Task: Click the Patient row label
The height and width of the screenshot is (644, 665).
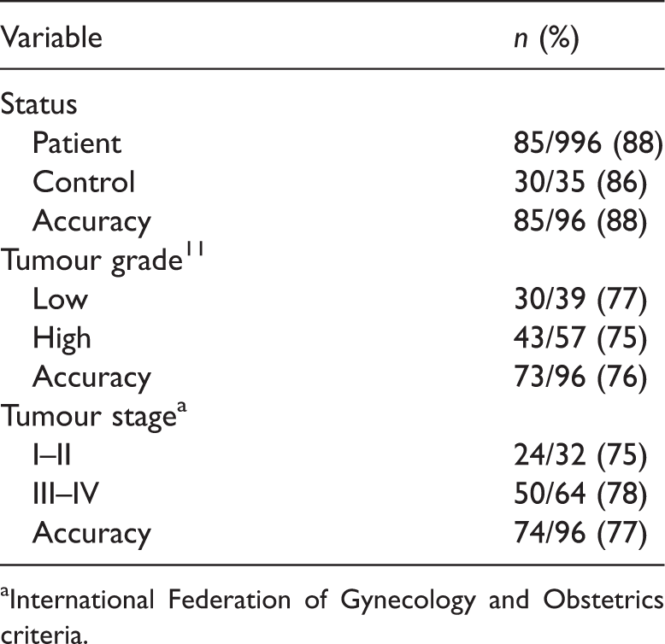Action: pyautogui.click(x=77, y=143)
